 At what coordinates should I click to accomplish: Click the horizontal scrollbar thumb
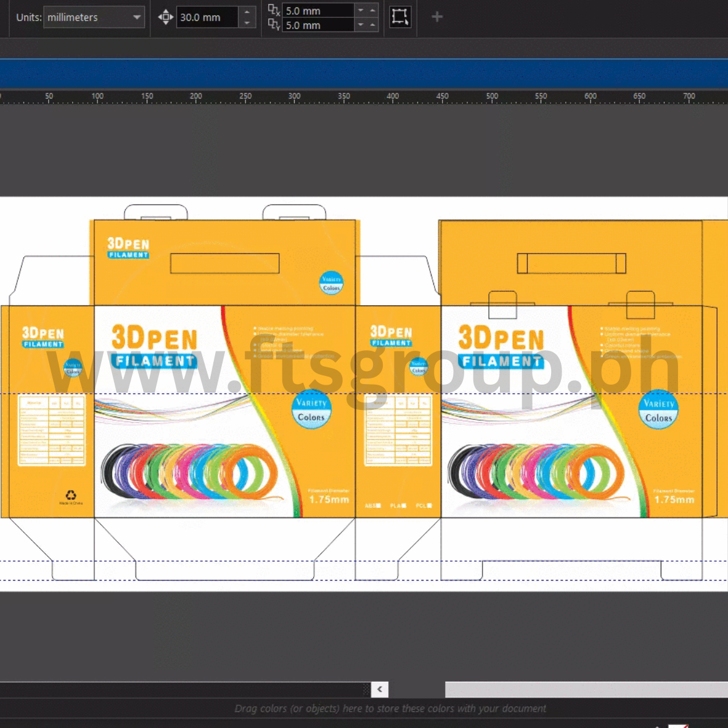coord(586,689)
